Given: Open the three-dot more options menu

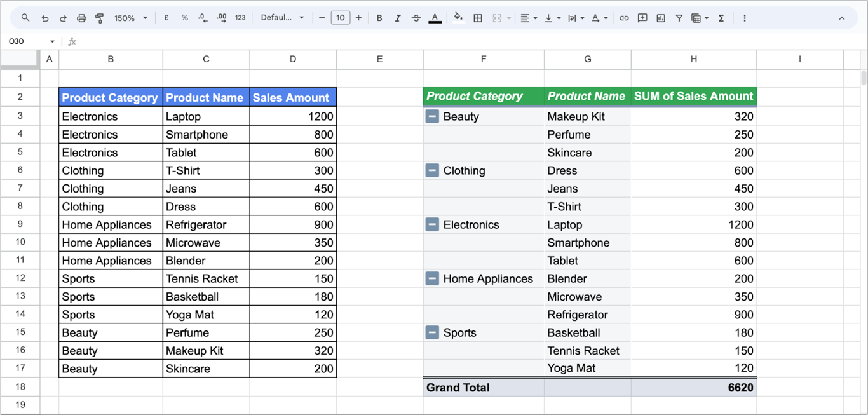Looking at the screenshot, I should point(744,18).
